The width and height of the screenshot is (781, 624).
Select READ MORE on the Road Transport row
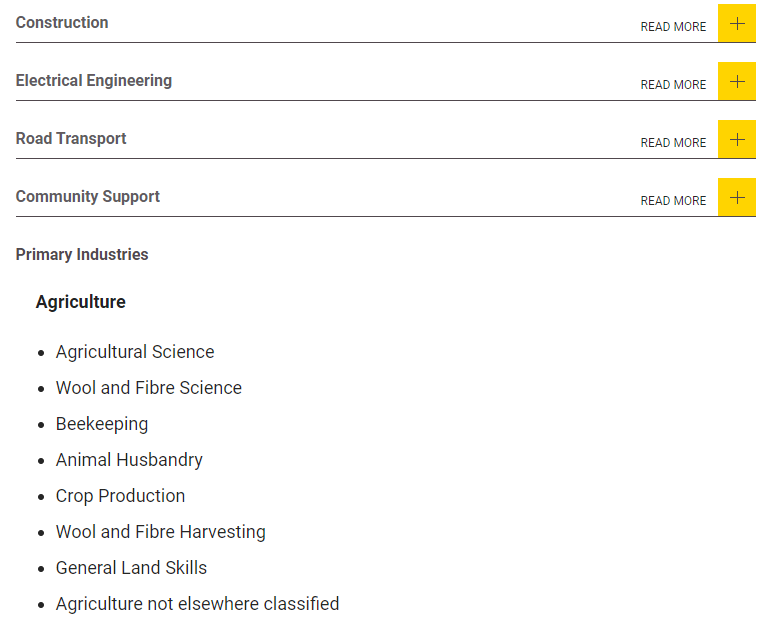pyautogui.click(x=673, y=143)
